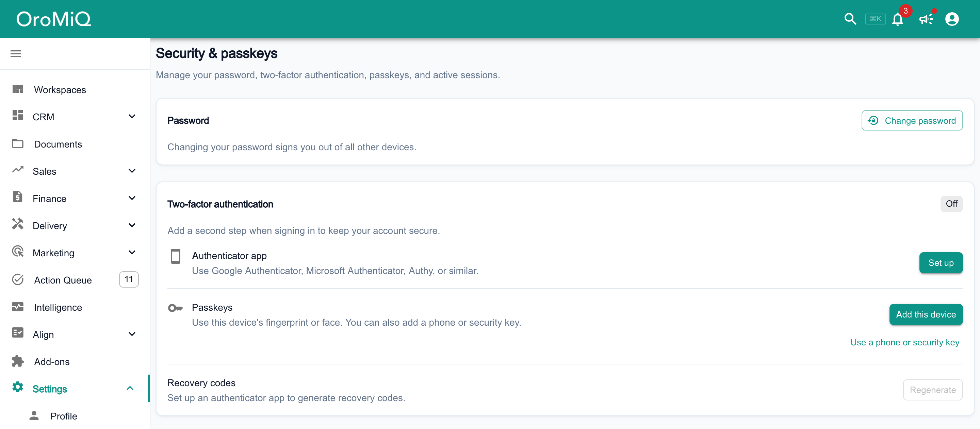Viewport: 980px width, 429px height.
Task: Click the Sales trend icon
Action: (x=17, y=170)
